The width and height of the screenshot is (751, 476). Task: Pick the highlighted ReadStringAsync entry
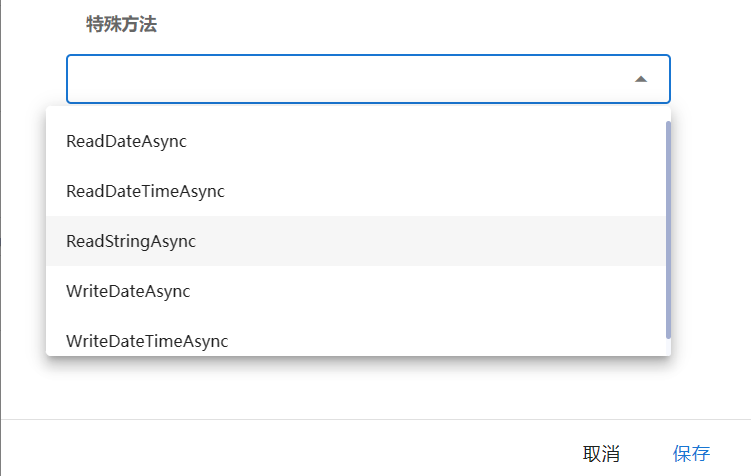131,241
